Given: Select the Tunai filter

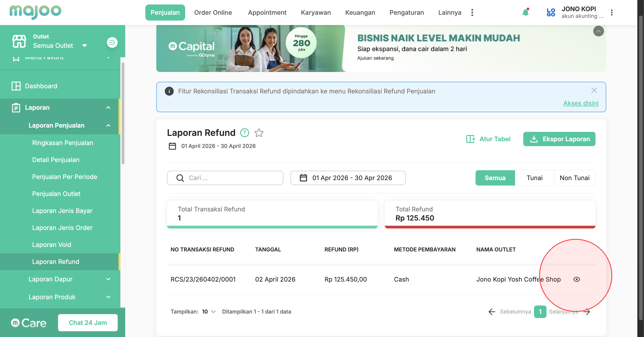Looking at the screenshot, I should click(534, 178).
